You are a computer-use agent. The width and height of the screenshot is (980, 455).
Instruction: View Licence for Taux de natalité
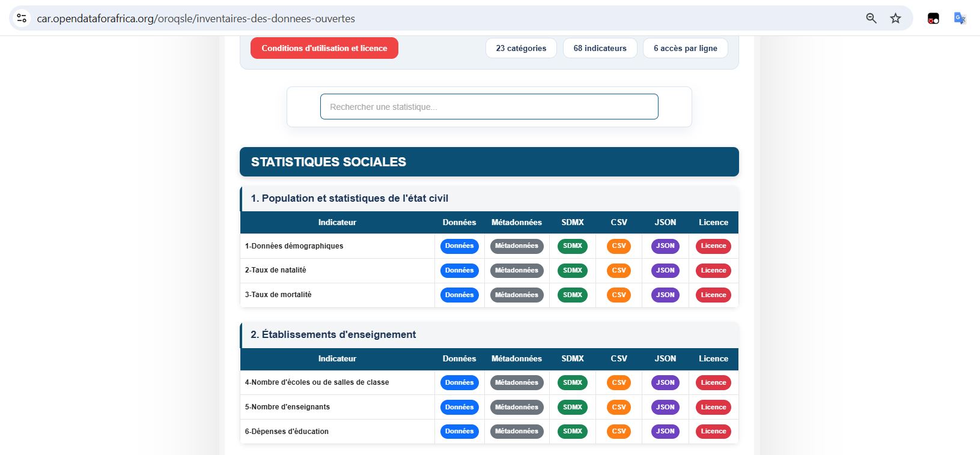coord(713,271)
